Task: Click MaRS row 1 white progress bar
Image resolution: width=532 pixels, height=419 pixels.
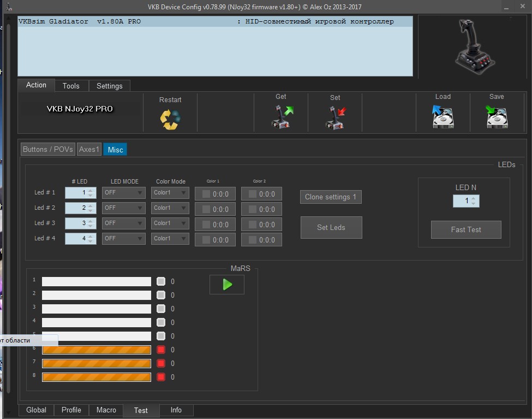Action: pyautogui.click(x=97, y=281)
